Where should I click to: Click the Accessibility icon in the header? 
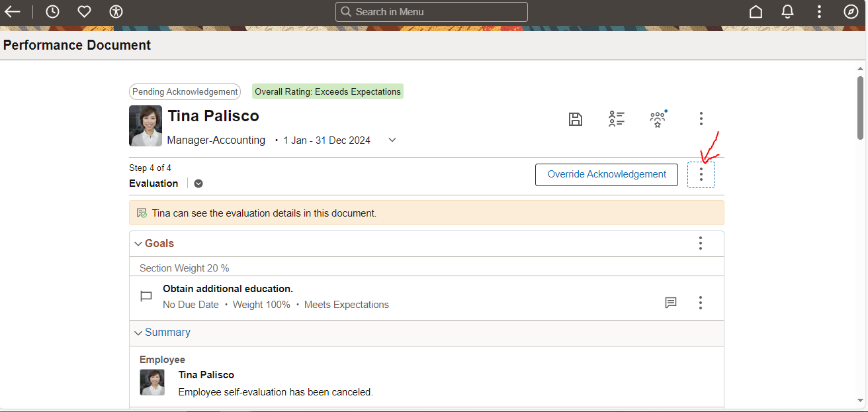[116, 11]
